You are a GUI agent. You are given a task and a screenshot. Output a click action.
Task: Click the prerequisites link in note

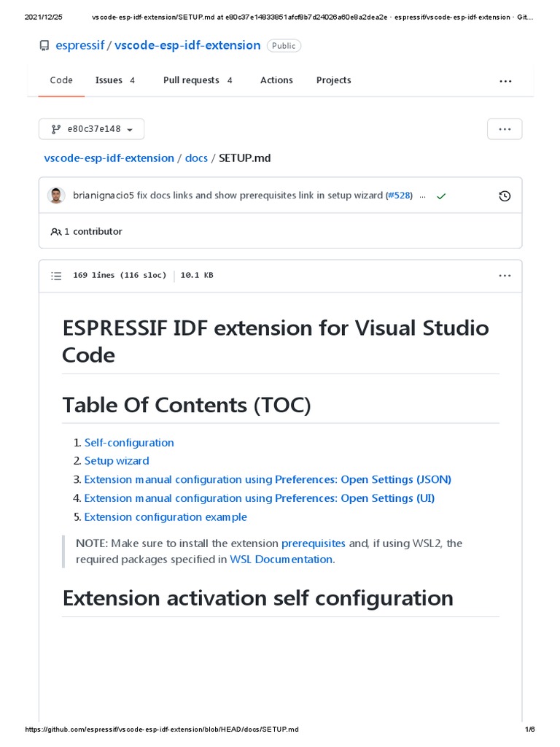(314, 543)
